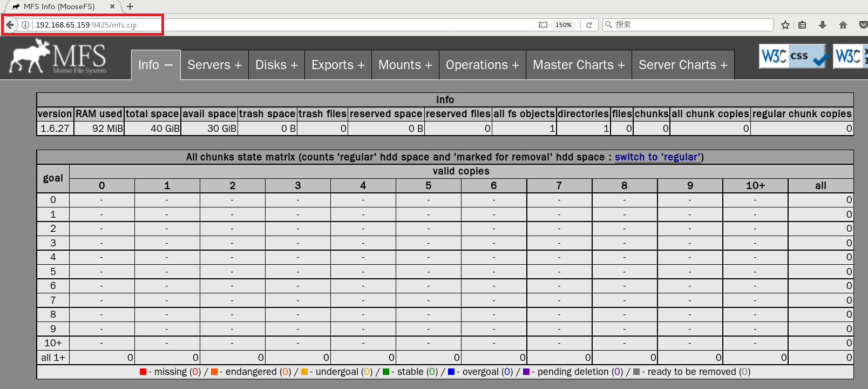The width and height of the screenshot is (868, 389).
Task: Click the '10+' valid copies column header
Action: tap(755, 186)
